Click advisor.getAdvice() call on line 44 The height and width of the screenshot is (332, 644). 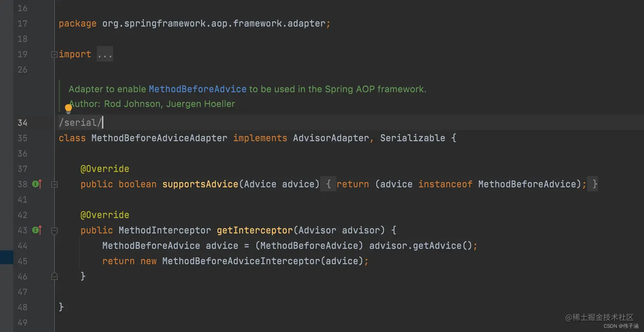click(421, 245)
